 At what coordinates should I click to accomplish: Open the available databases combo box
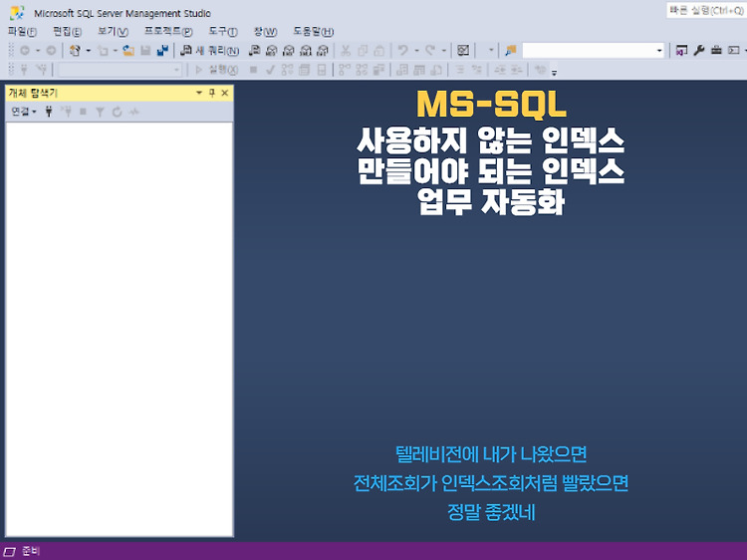coord(120,70)
